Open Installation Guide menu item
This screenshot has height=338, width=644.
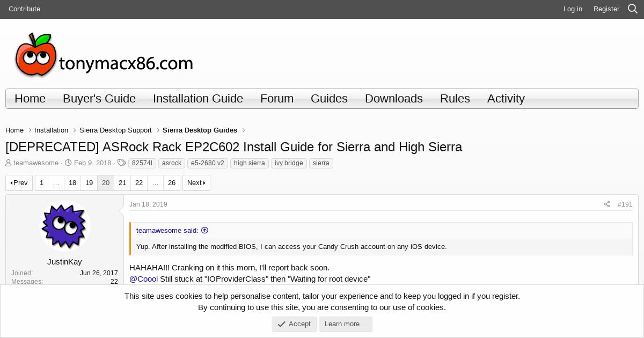198,99
